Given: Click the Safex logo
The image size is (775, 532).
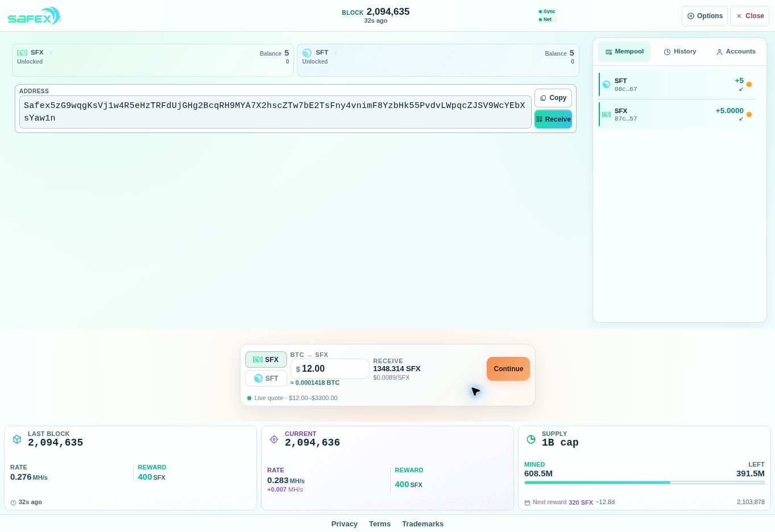Looking at the screenshot, I should pyautogui.click(x=34, y=16).
